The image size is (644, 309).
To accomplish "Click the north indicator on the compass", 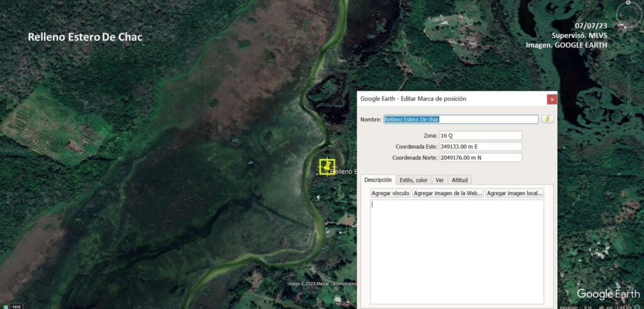I will 628,3.
